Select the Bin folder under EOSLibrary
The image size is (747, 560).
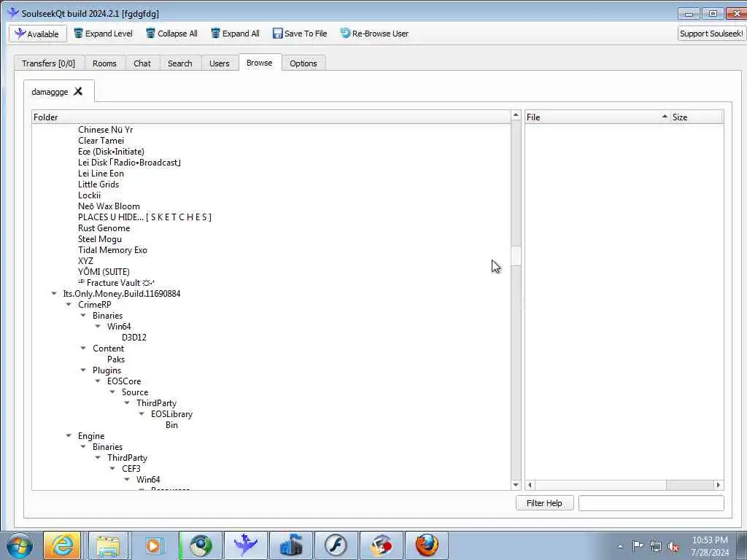171,425
